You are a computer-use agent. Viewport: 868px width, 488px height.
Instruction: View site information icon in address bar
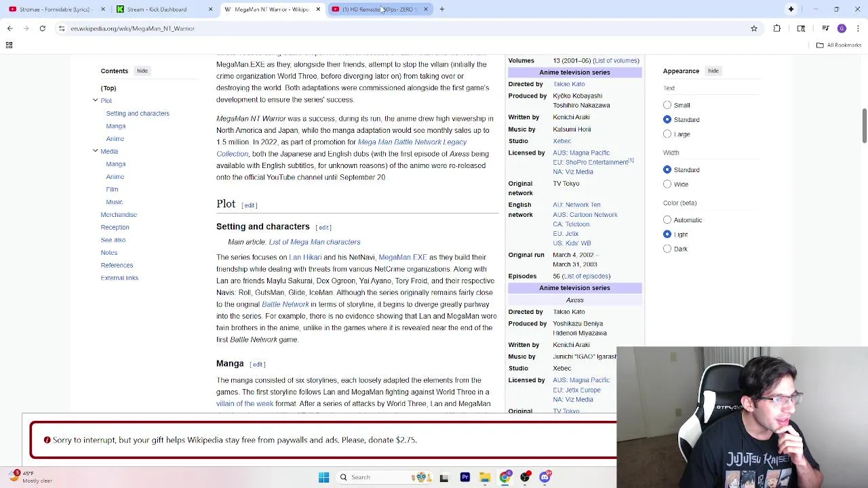pyautogui.click(x=62, y=28)
